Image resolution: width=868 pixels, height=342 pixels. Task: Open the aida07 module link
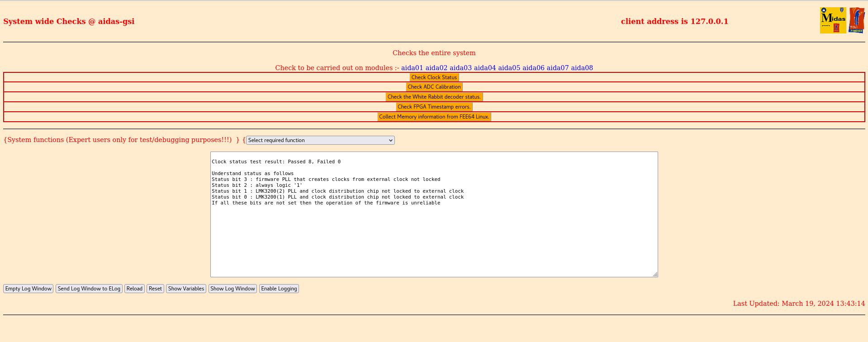point(558,68)
